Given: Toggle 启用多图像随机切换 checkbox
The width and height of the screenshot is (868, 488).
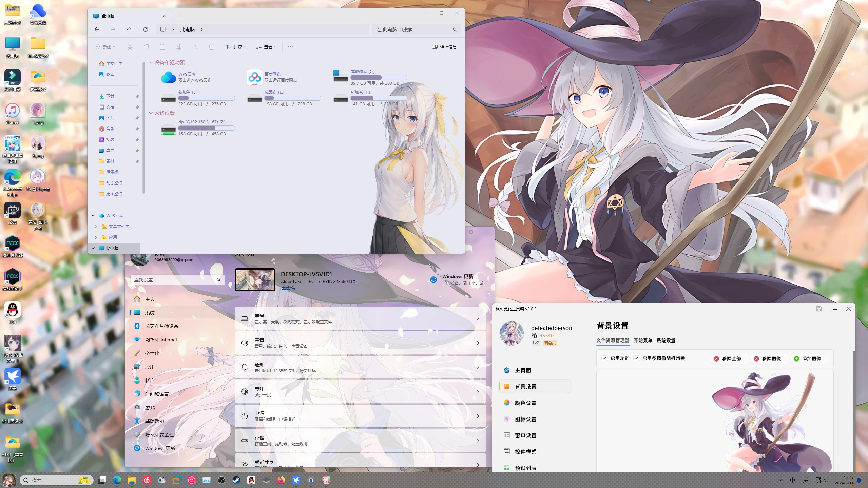Looking at the screenshot, I should [636, 358].
